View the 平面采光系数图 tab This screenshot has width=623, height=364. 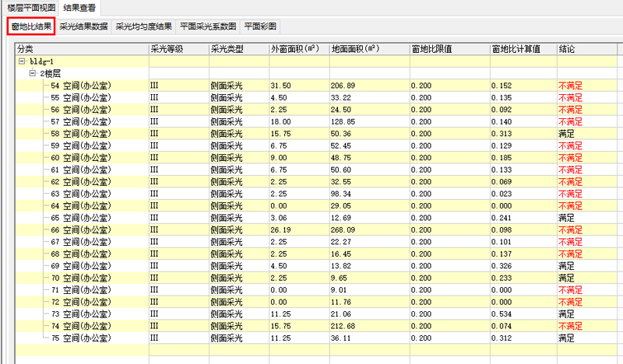click(208, 26)
